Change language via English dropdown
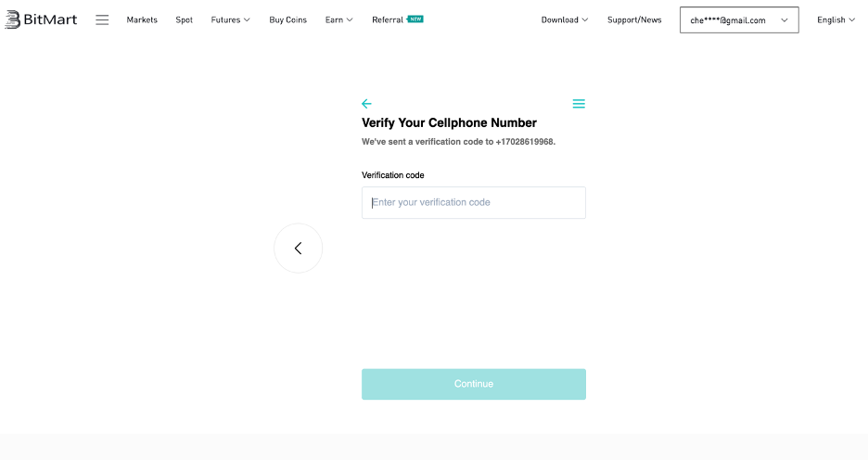This screenshot has width=868, height=460. (x=836, y=19)
